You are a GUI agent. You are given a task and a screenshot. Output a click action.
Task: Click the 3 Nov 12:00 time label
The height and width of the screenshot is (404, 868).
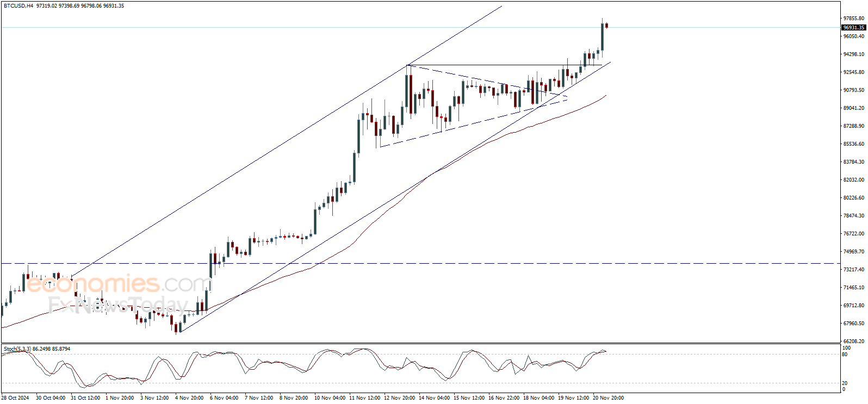tap(154, 398)
